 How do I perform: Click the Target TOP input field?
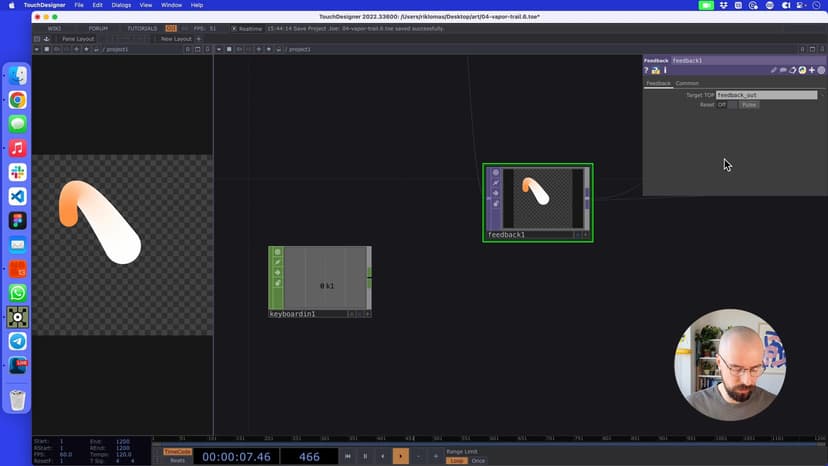[x=766, y=95]
